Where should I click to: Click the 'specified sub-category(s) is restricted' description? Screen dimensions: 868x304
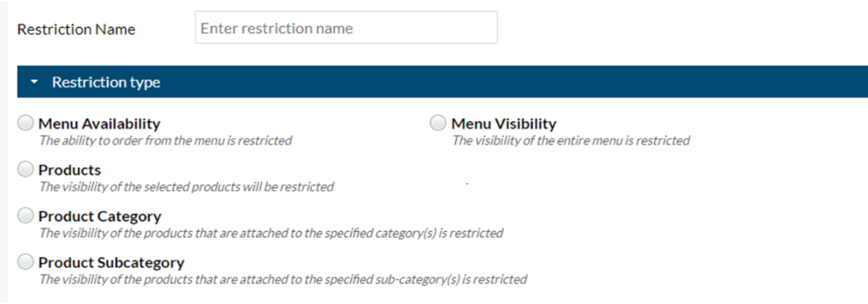(282, 279)
